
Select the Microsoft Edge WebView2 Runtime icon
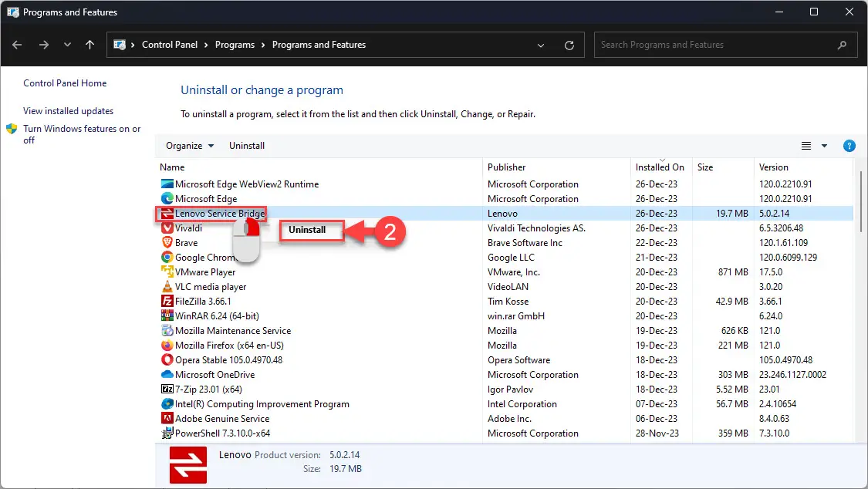pyautogui.click(x=167, y=184)
